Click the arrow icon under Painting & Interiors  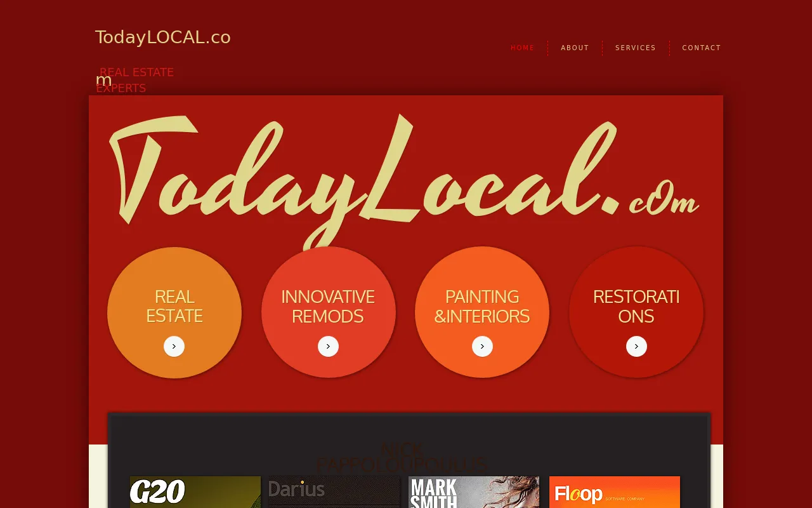point(482,346)
